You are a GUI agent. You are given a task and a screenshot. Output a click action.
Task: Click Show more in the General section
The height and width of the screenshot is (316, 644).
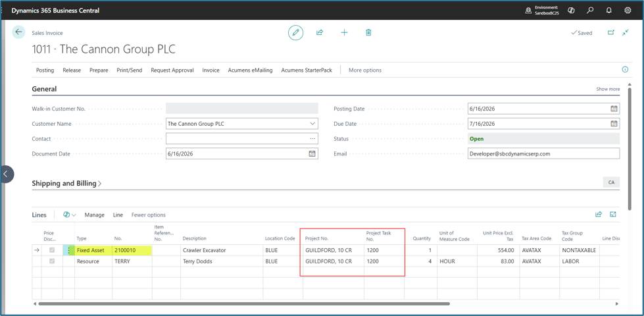(x=608, y=89)
